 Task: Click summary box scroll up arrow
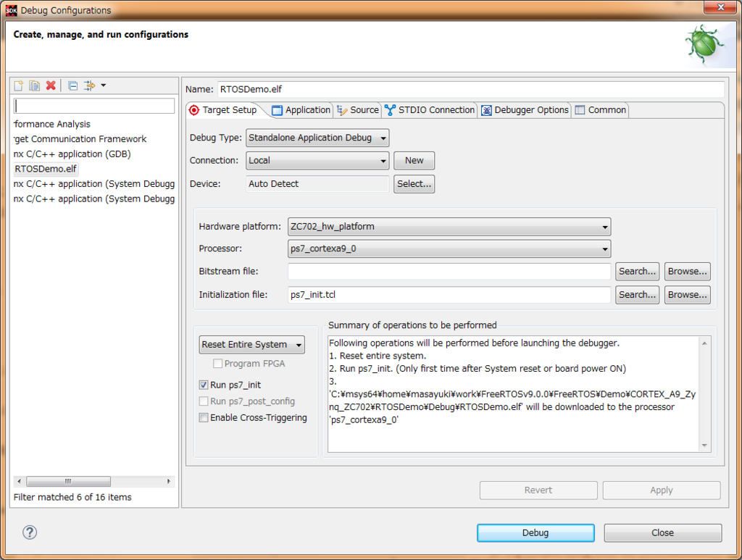(704, 343)
